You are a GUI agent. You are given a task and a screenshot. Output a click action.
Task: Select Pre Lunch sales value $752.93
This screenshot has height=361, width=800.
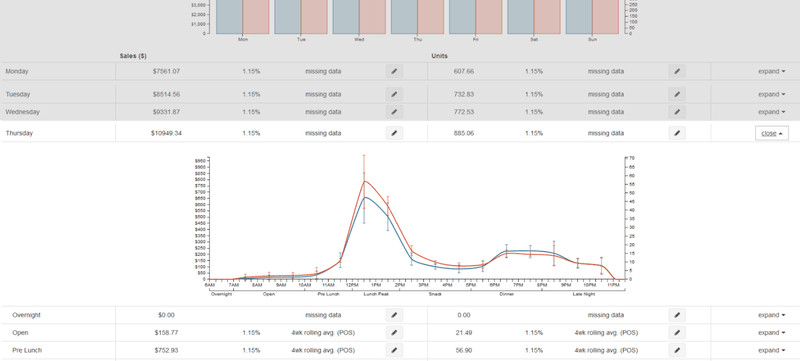[166, 350]
